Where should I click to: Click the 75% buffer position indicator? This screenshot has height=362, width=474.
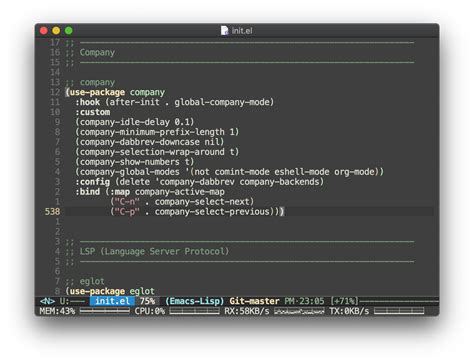pos(147,301)
